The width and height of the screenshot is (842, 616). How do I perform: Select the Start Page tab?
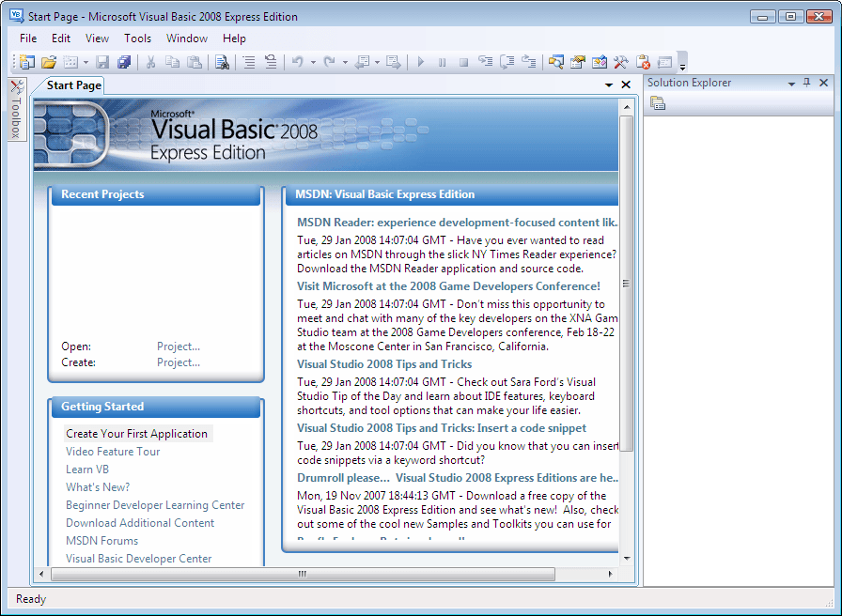pos(73,85)
